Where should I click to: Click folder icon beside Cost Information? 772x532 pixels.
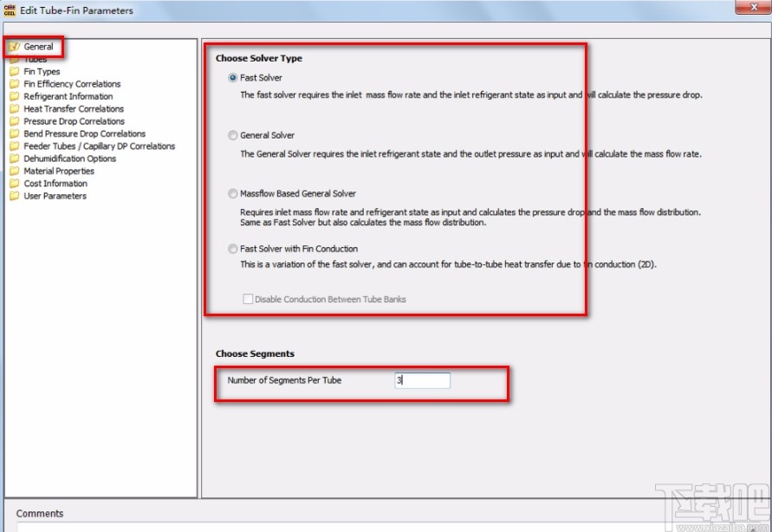click(x=15, y=184)
